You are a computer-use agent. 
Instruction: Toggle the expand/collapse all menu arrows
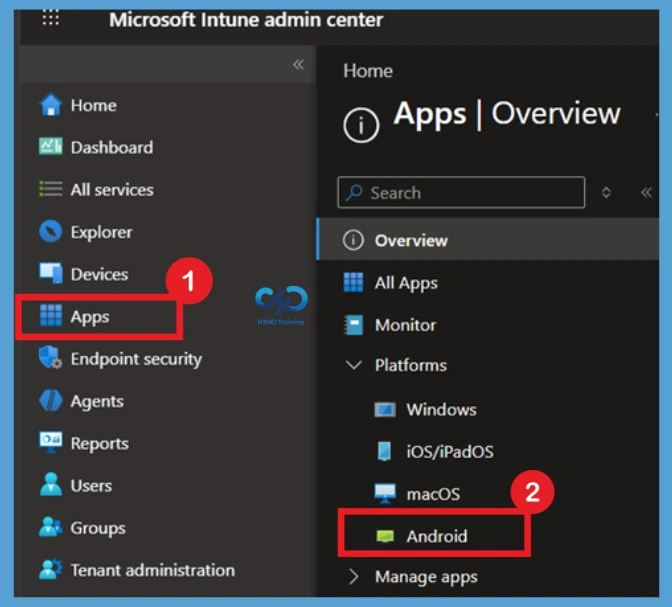[606, 192]
